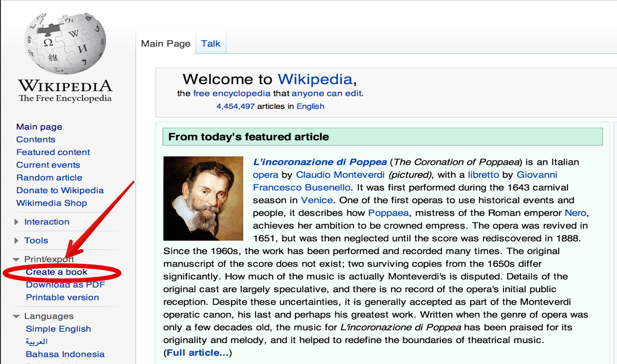Open the Wikimedia Shop link
This screenshot has width=617, height=364.
[x=51, y=203]
